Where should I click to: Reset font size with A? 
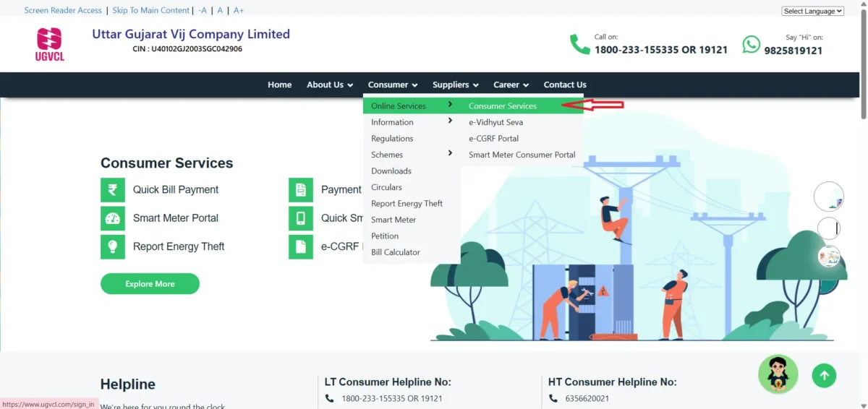(x=220, y=10)
